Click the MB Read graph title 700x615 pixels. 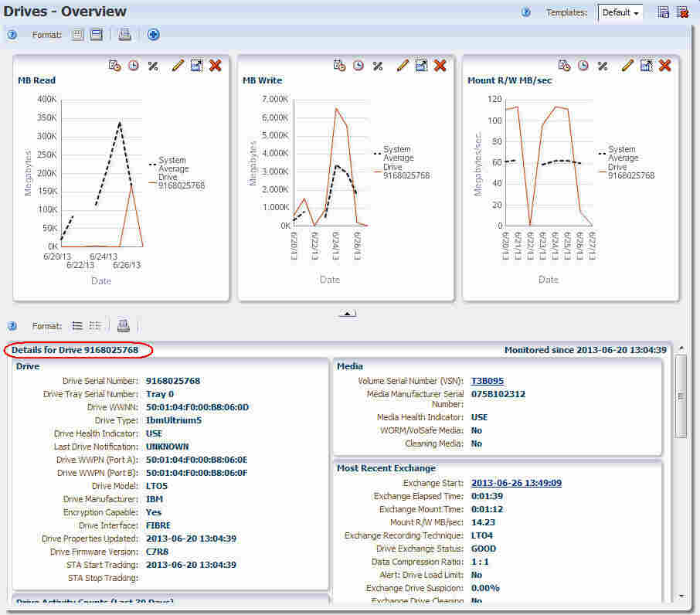pyautogui.click(x=36, y=80)
